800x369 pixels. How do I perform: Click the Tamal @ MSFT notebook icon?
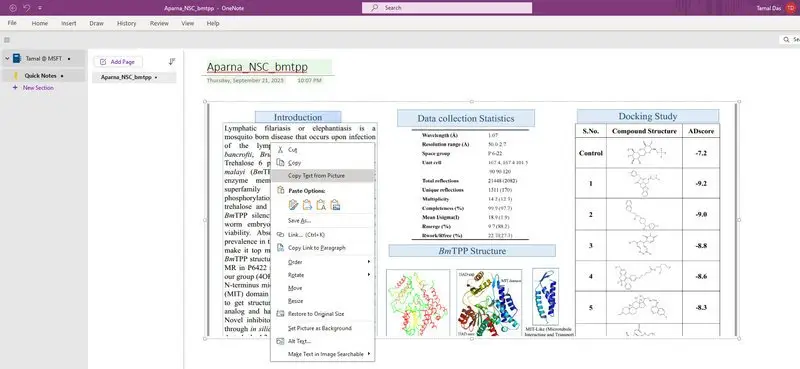pos(17,59)
